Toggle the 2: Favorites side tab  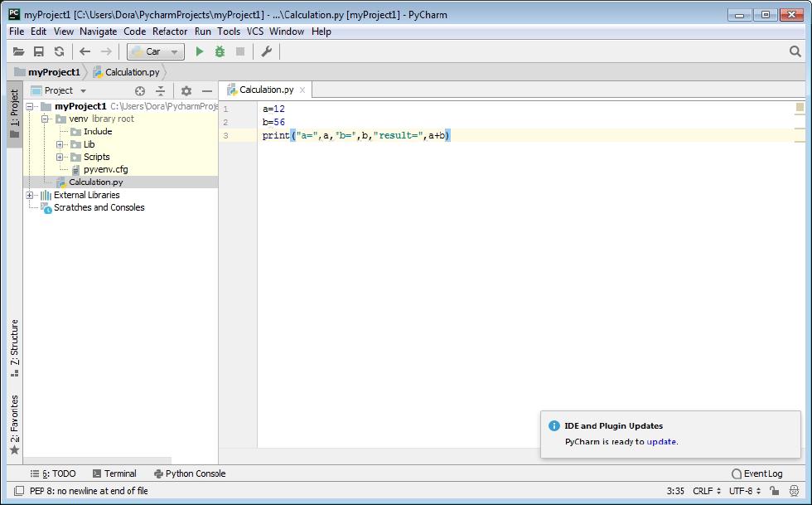(15, 425)
